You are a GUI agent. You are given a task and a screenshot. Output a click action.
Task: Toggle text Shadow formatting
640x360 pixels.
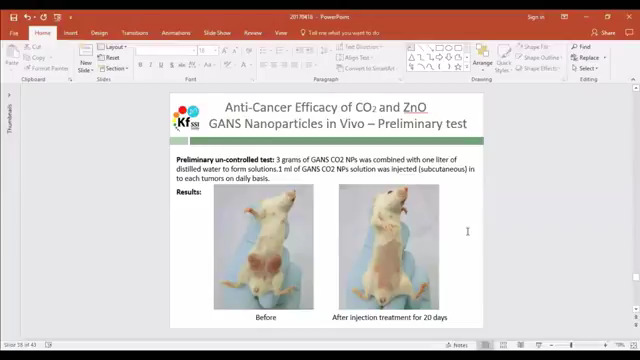(x=172, y=65)
